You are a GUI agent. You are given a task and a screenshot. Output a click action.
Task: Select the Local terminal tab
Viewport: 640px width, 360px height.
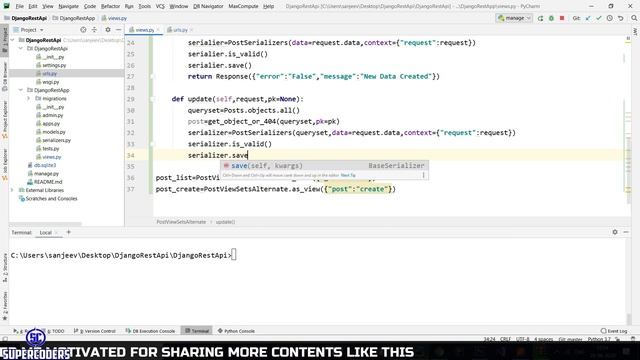click(x=45, y=233)
